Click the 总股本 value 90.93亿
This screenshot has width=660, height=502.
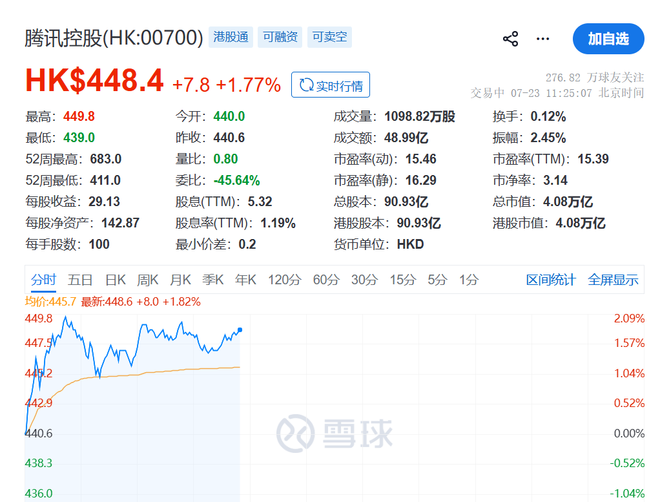(406, 202)
